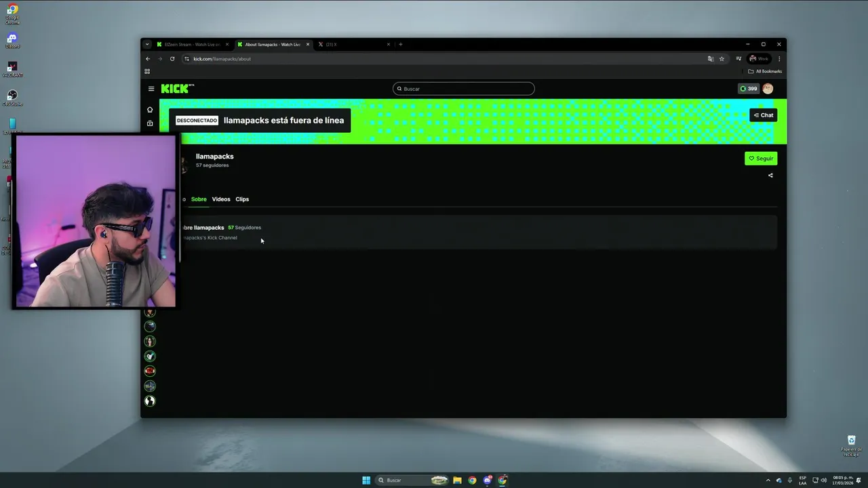
Task: Open the Work profile switcher in Chrome
Action: click(759, 59)
